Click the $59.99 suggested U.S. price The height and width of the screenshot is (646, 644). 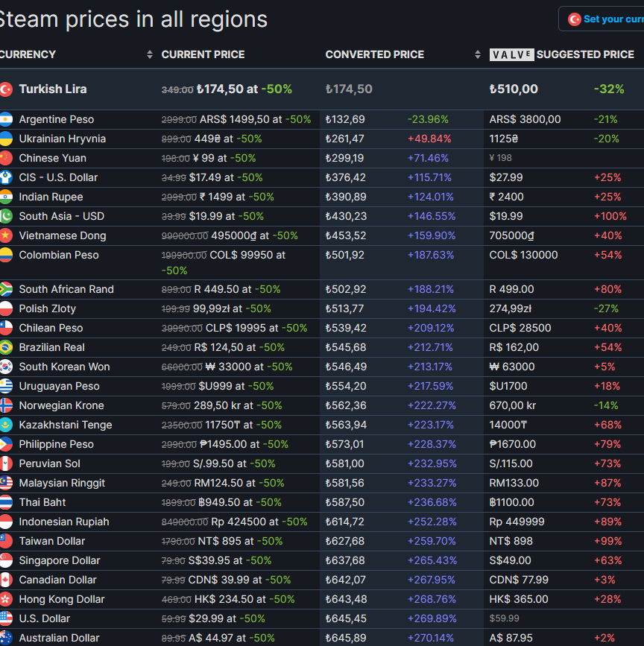(x=504, y=618)
